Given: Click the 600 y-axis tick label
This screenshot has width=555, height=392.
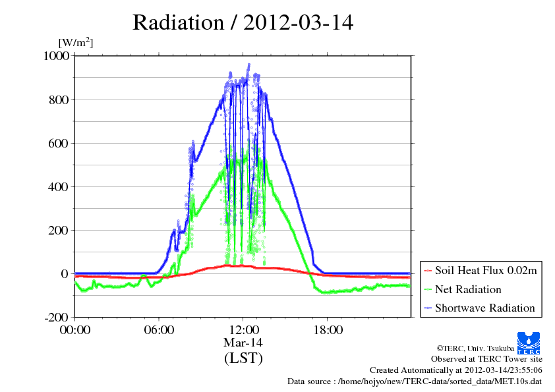Looking at the screenshot, I should click(59, 143).
